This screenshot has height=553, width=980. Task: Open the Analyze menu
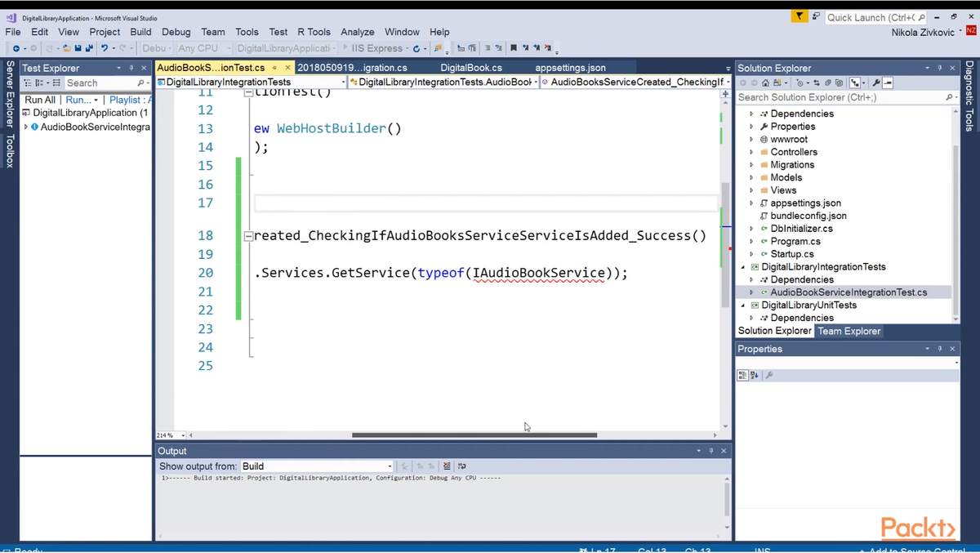coord(357,32)
